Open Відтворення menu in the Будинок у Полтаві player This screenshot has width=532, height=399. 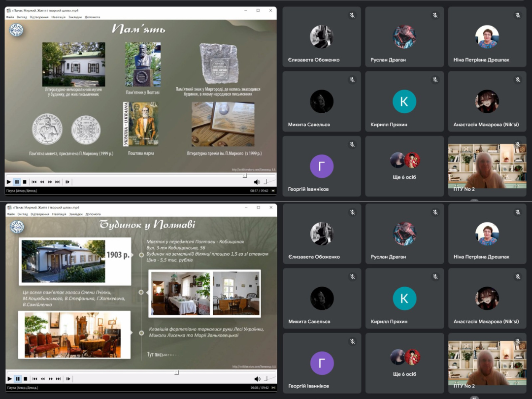(x=40, y=214)
